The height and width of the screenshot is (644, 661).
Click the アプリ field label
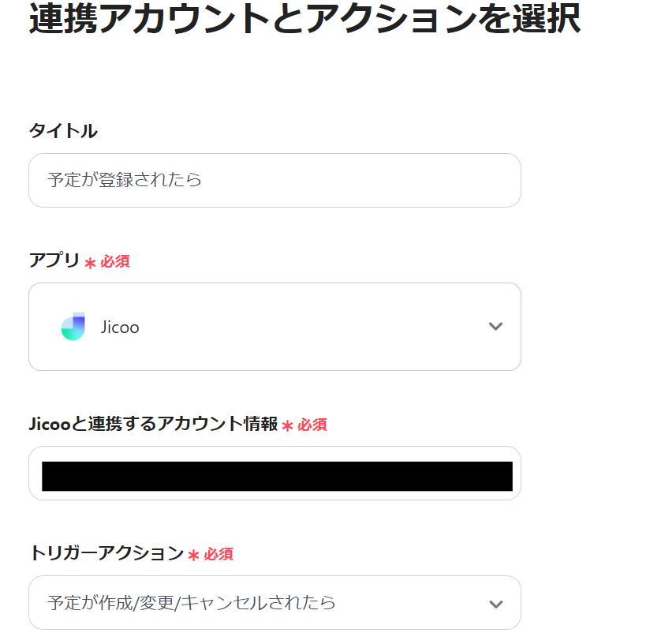pyautogui.click(x=54, y=261)
